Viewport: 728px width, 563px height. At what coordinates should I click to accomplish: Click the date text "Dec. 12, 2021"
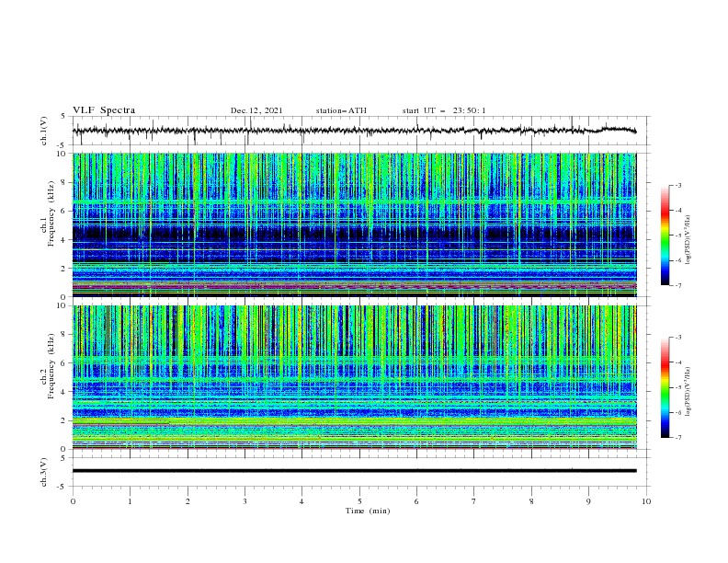click(x=256, y=110)
